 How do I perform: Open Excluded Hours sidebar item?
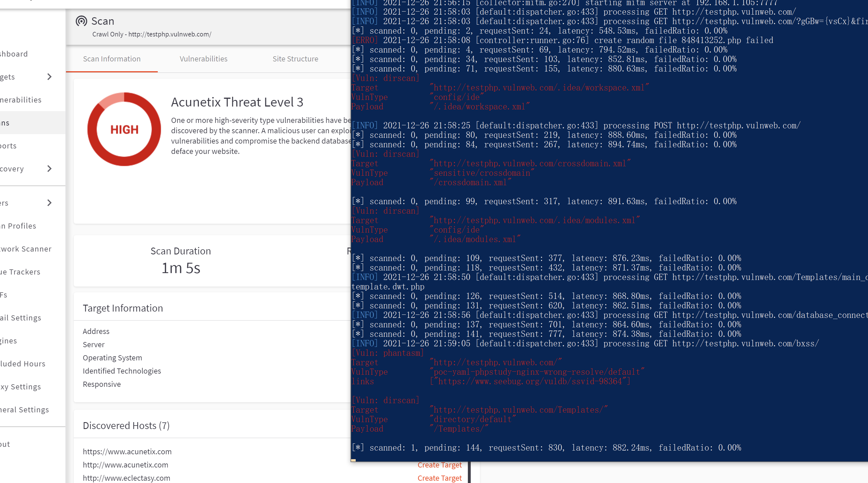point(23,364)
